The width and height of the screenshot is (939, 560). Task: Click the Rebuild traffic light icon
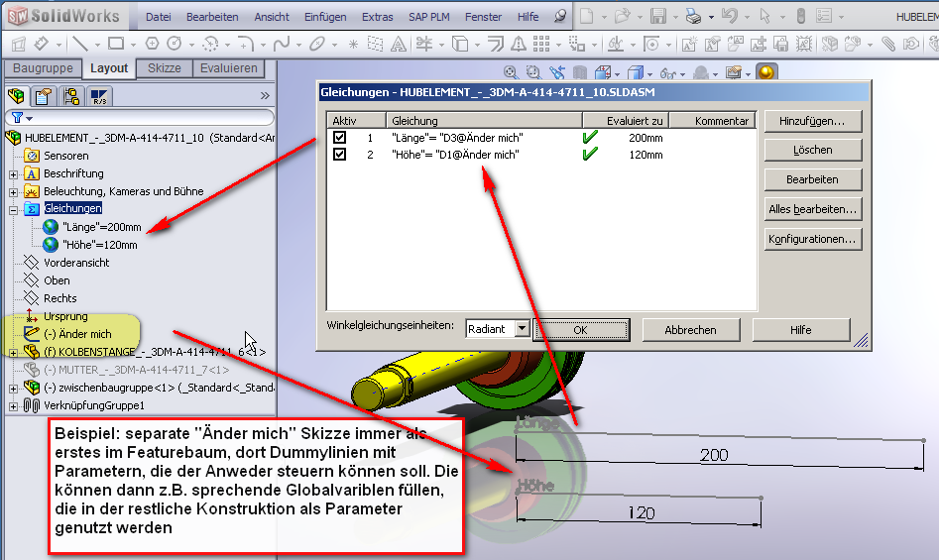tap(800, 16)
